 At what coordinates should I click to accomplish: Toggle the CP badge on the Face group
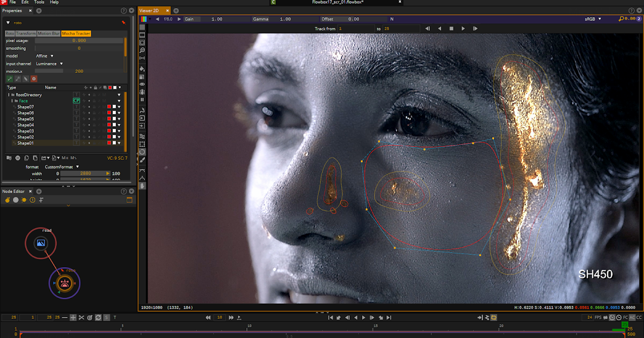click(76, 101)
